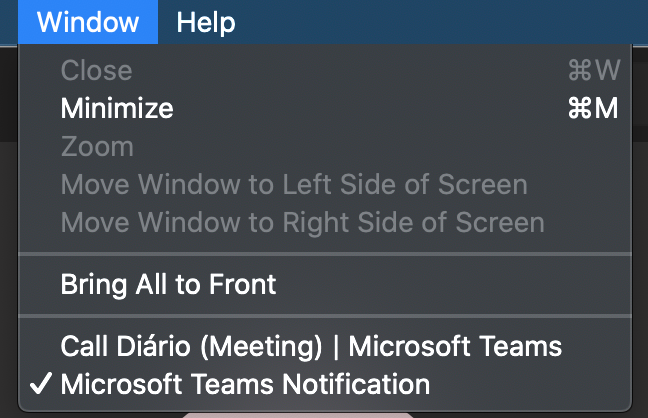Select Minimize from the Window menu
The height and width of the screenshot is (418, 648).
click(117, 108)
